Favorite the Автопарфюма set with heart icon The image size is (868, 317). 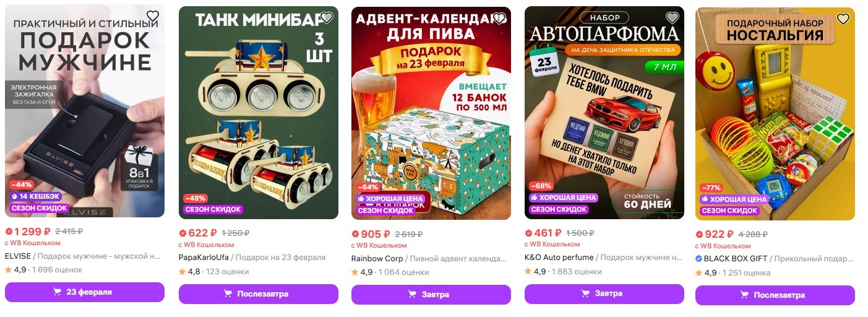(x=672, y=18)
